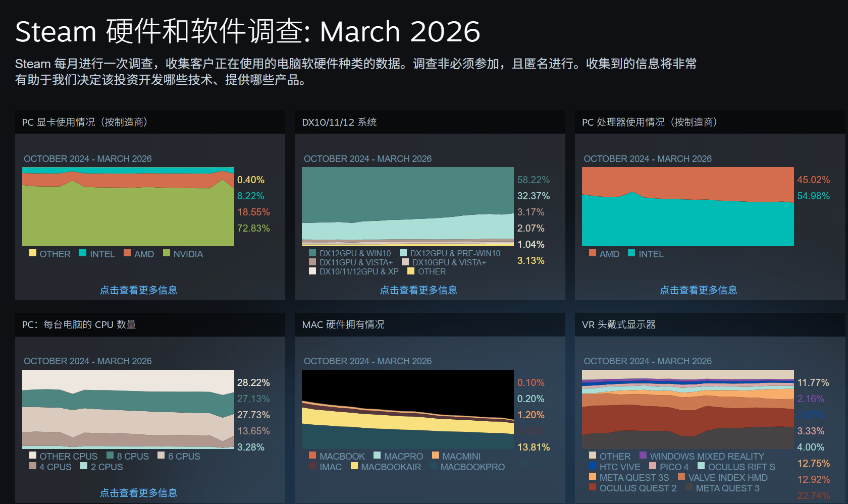The height and width of the screenshot is (504, 848).
Task: Click the PC 显卡使用情况 panel header
Action: point(85,122)
